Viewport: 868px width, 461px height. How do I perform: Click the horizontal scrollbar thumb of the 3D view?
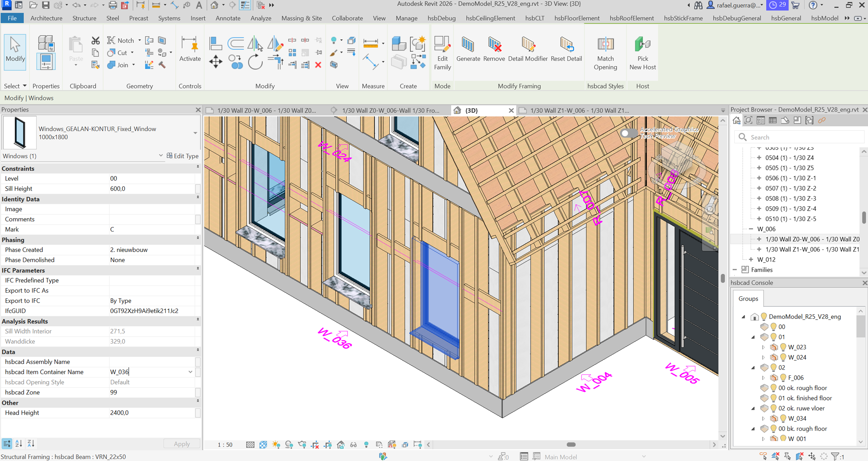pos(571,445)
